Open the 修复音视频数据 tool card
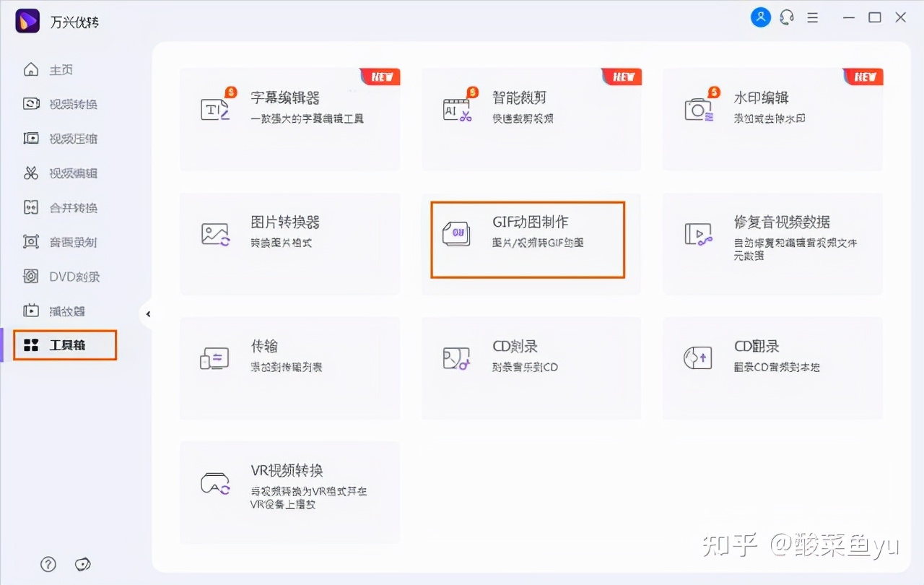Screen dimensions: 924x585 pyautogui.click(x=773, y=243)
